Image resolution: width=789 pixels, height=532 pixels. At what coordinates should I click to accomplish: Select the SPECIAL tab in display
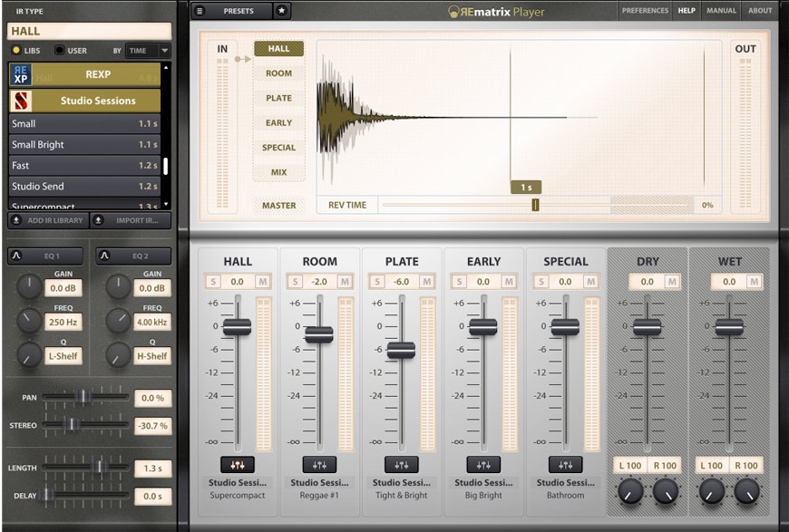pyautogui.click(x=278, y=148)
